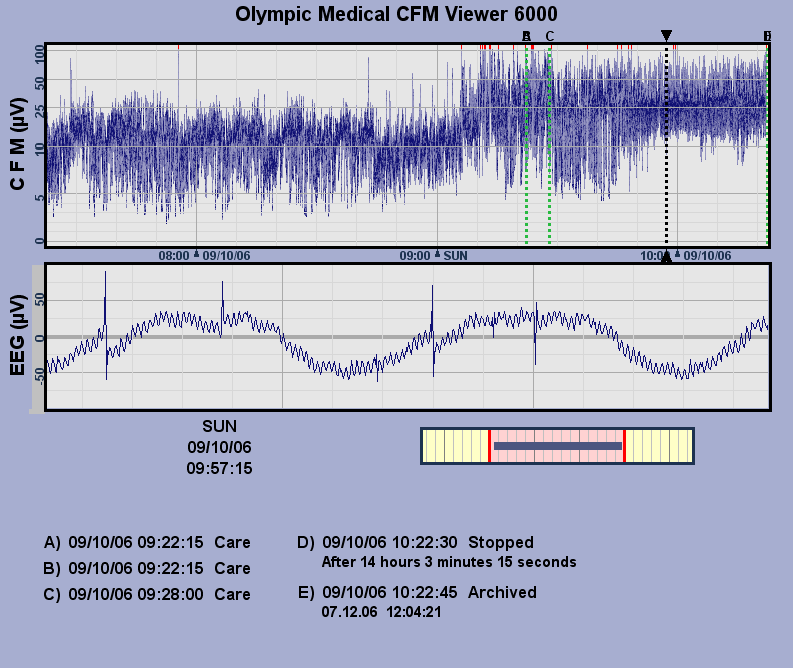Click the left yellow section of the navigator bar

coord(455,446)
